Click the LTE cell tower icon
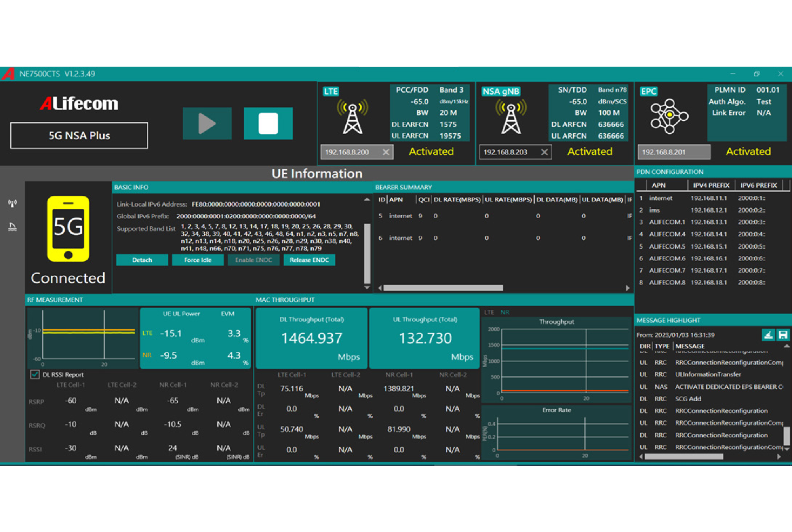Viewport: 792px width, 532px height. coord(352,118)
